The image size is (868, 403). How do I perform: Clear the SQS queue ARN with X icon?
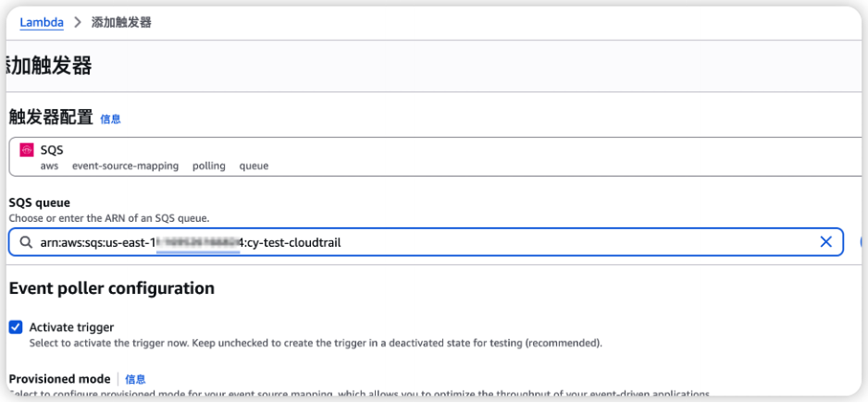826,241
